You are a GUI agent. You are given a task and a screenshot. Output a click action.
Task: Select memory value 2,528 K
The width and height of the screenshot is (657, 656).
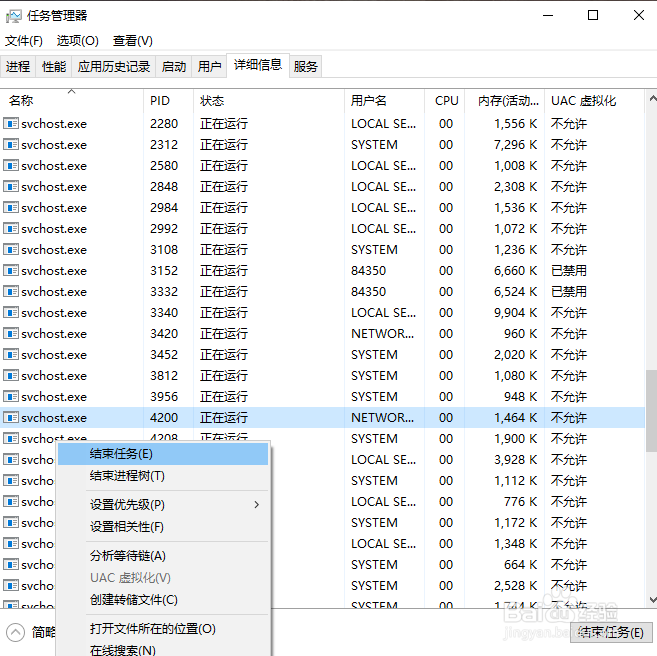[x=515, y=585]
